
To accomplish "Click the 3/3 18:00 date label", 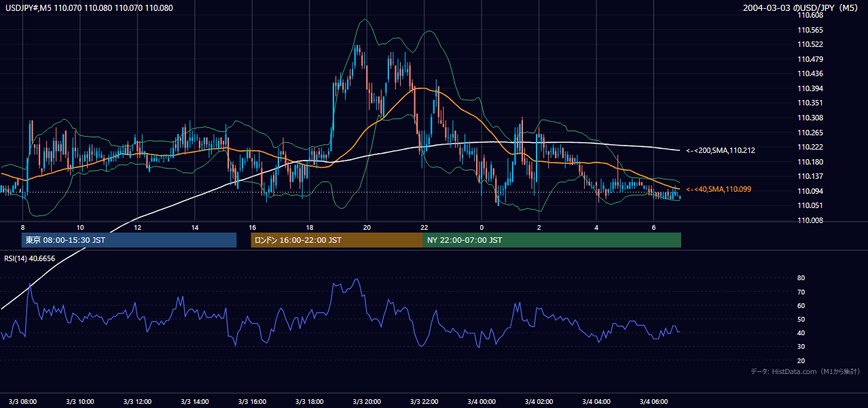I will pyautogui.click(x=310, y=401).
